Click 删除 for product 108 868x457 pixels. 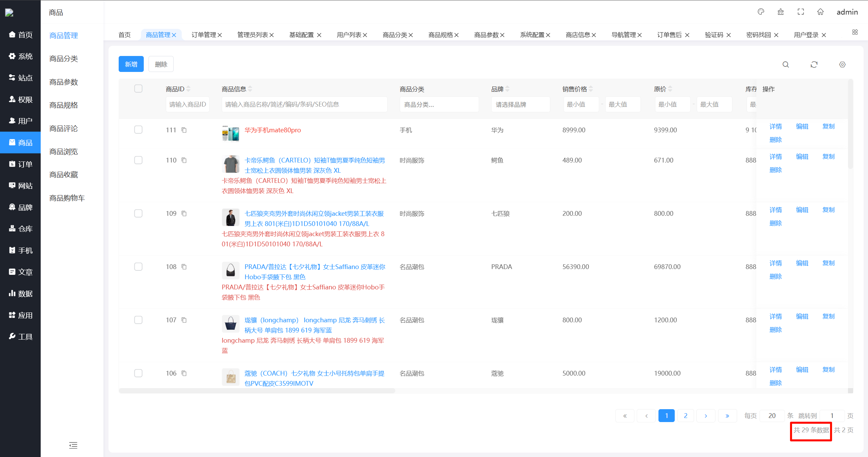[776, 277]
